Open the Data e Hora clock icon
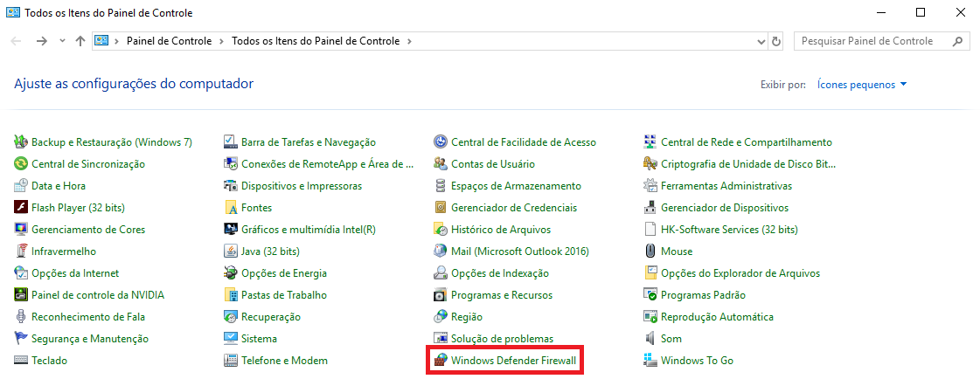This screenshot has width=980, height=379. [21, 186]
